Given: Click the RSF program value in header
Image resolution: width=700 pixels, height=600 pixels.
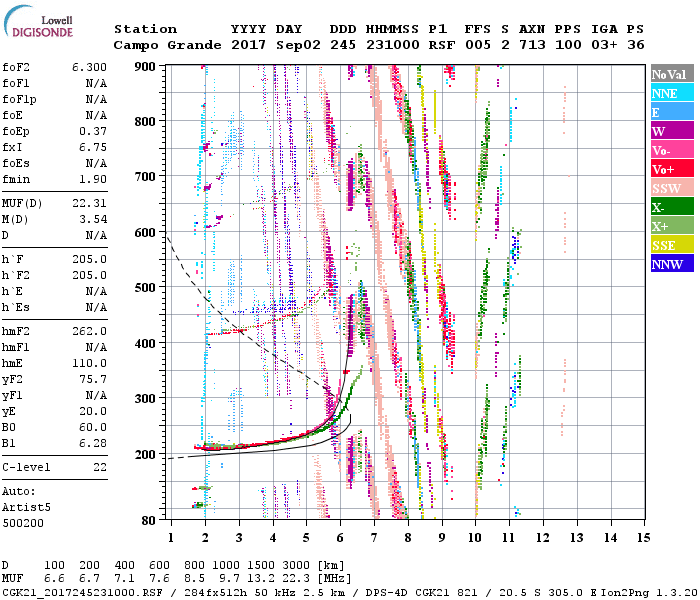Looking at the screenshot, I should pos(442,45).
